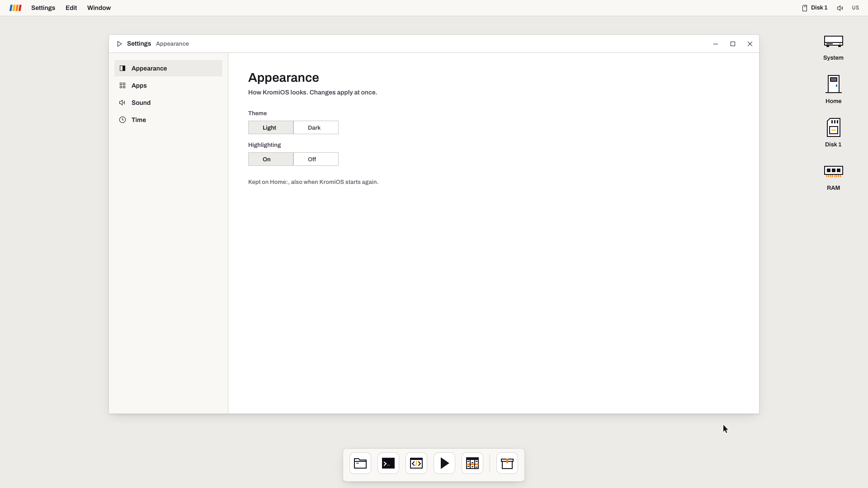
Task: Open the Disk 1 desktop icon
Action: (833, 133)
